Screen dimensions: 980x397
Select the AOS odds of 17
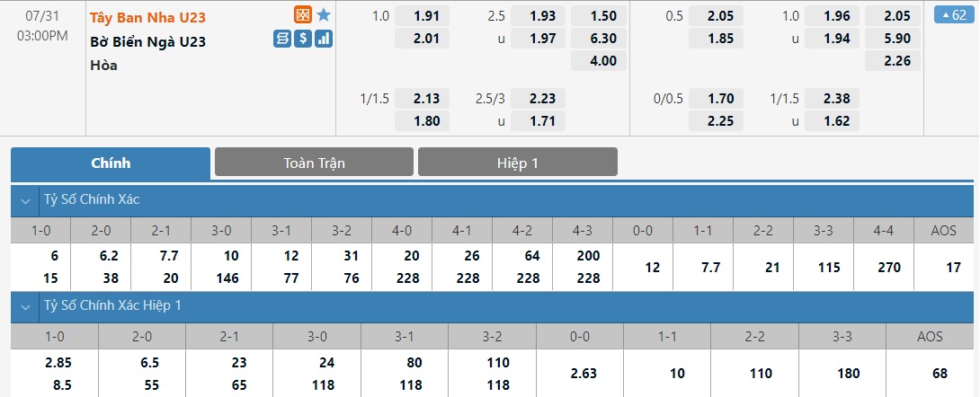coord(943,267)
